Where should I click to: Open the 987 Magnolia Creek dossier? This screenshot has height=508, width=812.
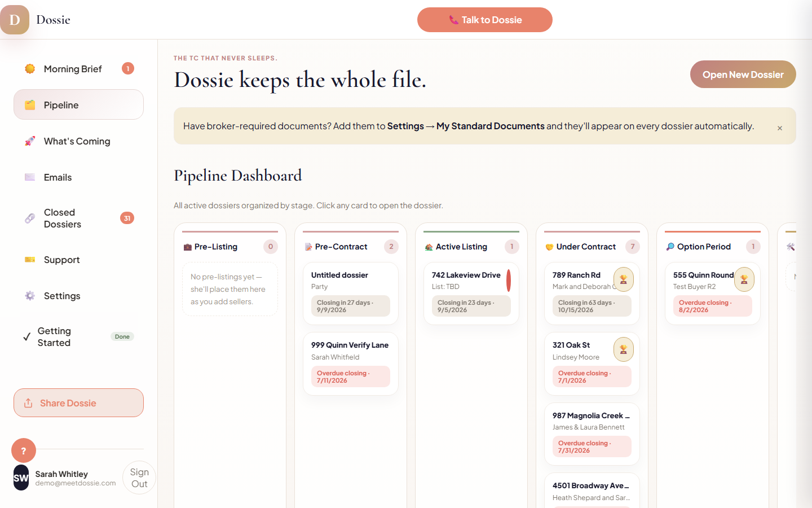point(592,434)
